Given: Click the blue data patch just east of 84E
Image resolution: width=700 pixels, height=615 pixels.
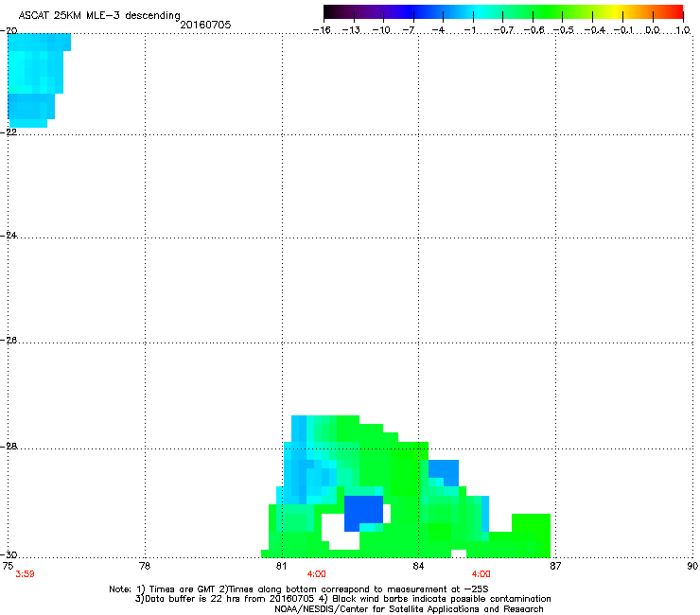Looking at the screenshot, I should 444,472.
